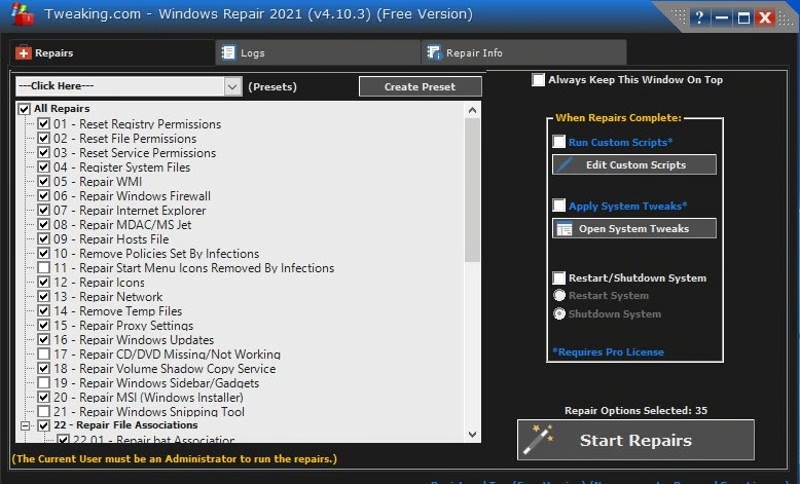Toggle the All Repairs checkbox
Image resolution: width=800 pixels, height=484 pixels.
(24, 109)
